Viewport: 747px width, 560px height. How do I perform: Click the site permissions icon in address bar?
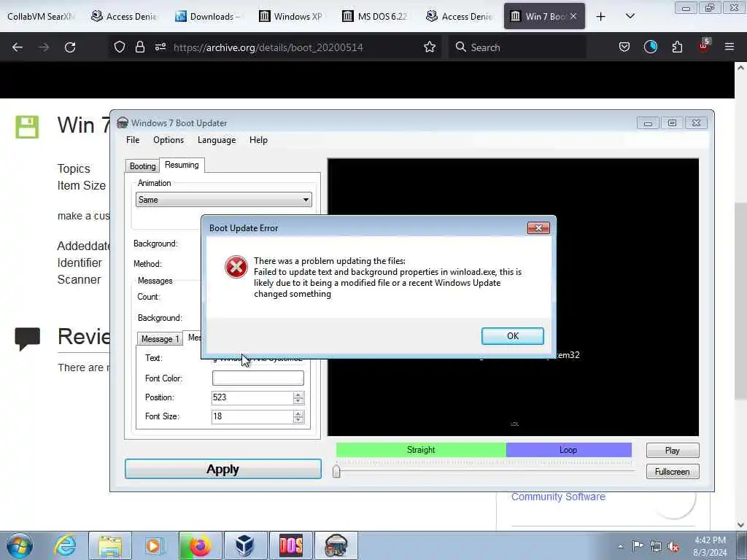coord(160,47)
